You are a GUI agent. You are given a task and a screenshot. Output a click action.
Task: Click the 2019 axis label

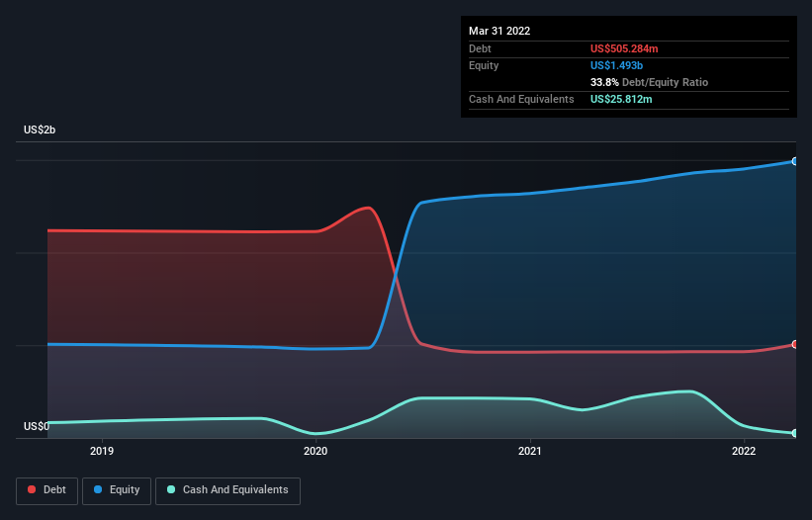[102, 451]
